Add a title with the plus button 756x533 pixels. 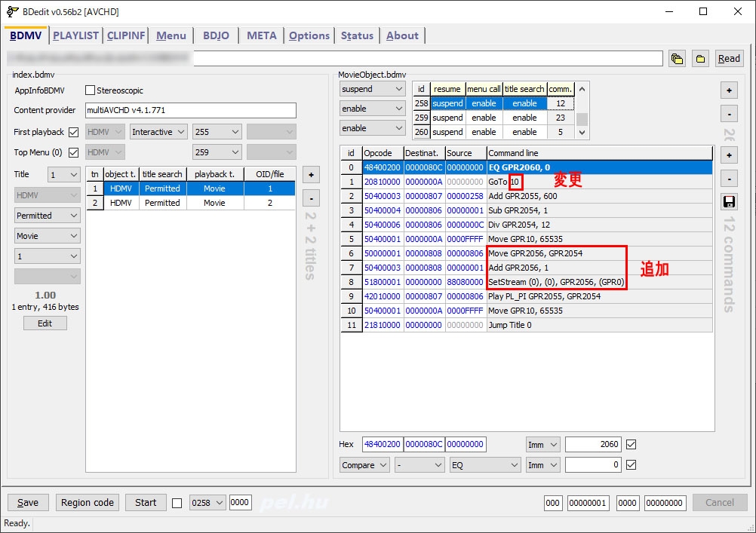click(x=311, y=175)
